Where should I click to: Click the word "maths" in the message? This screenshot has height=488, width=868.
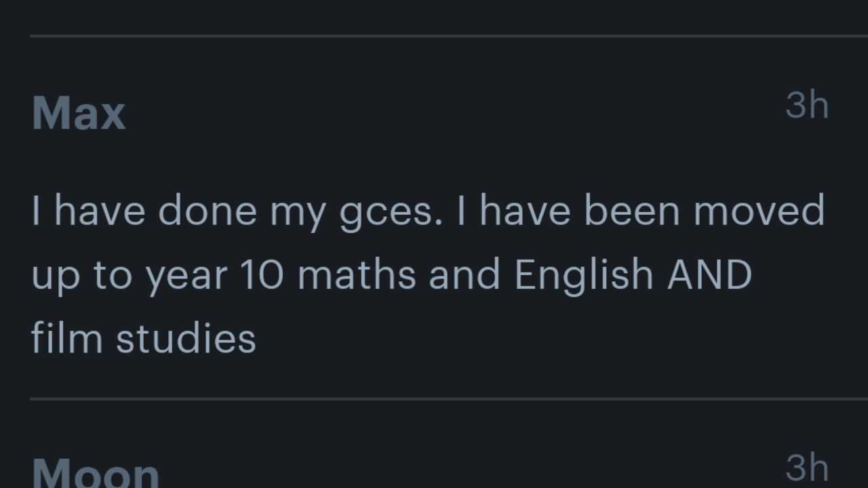(x=357, y=275)
